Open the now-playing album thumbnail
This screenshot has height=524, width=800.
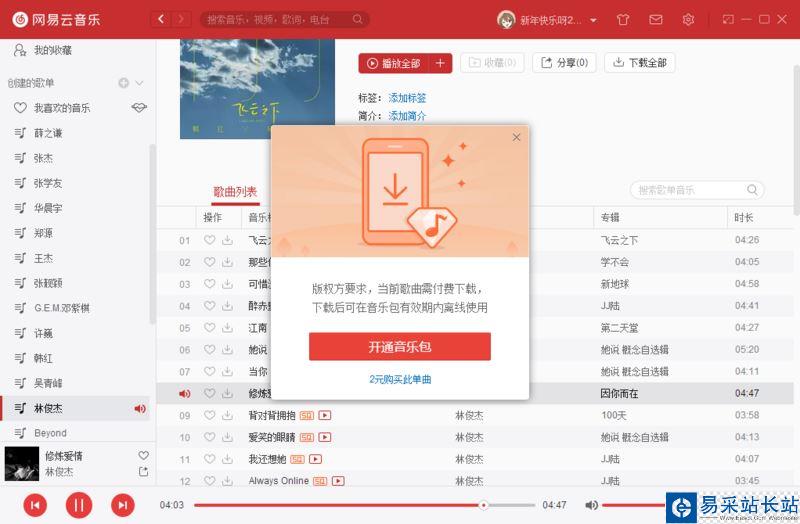pyautogui.click(x=22, y=464)
